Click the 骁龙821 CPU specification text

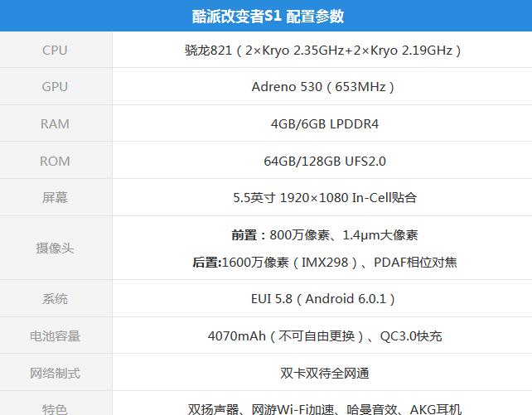[x=322, y=51]
